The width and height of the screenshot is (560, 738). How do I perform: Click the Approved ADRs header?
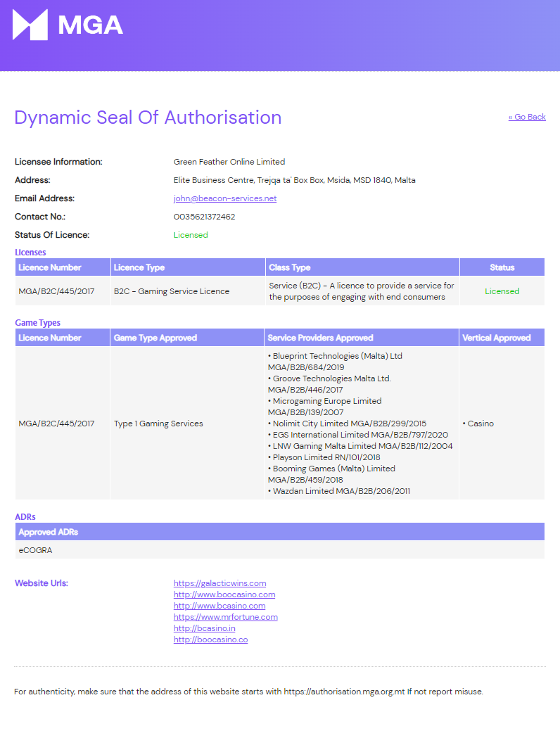(279, 532)
